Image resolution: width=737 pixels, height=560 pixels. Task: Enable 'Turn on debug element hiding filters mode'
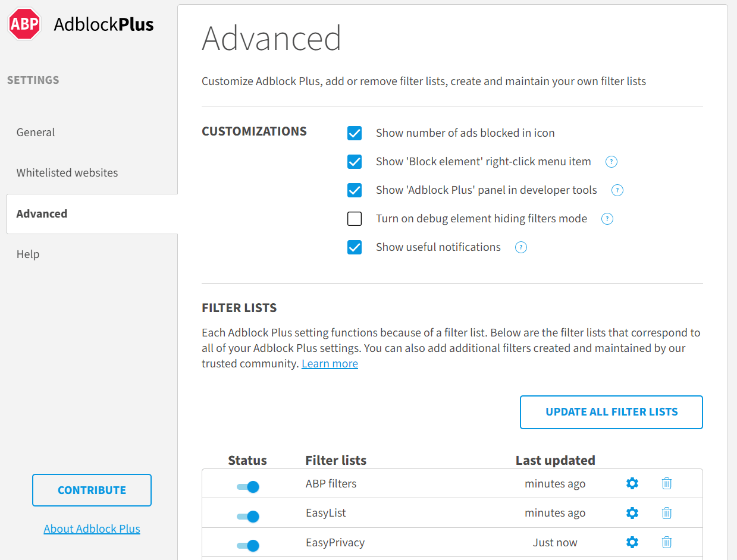[355, 219]
